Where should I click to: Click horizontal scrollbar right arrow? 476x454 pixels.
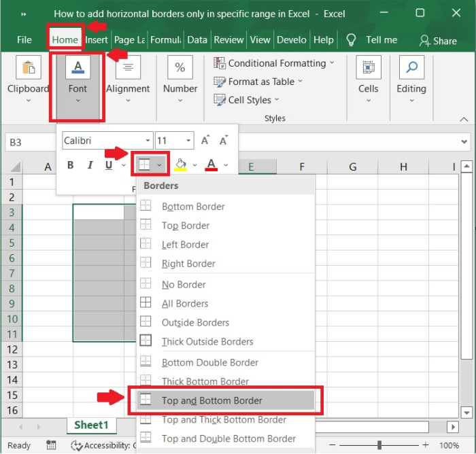[x=453, y=427]
